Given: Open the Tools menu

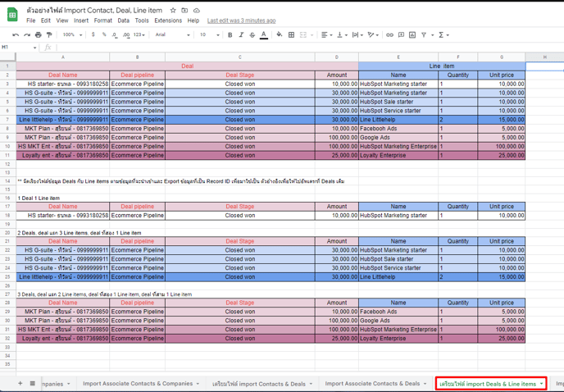Looking at the screenshot, I should 142,21.
